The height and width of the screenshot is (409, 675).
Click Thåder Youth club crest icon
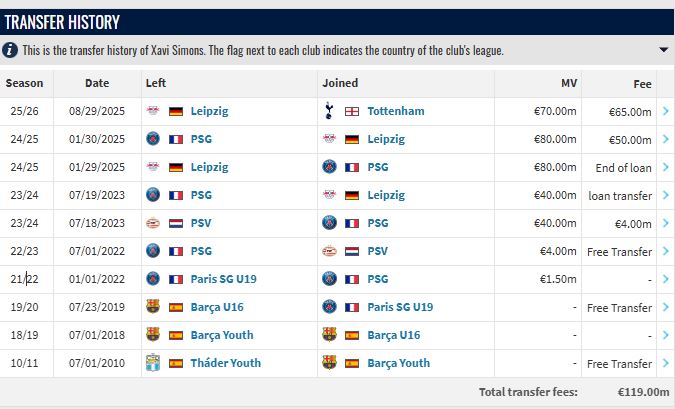[153, 363]
